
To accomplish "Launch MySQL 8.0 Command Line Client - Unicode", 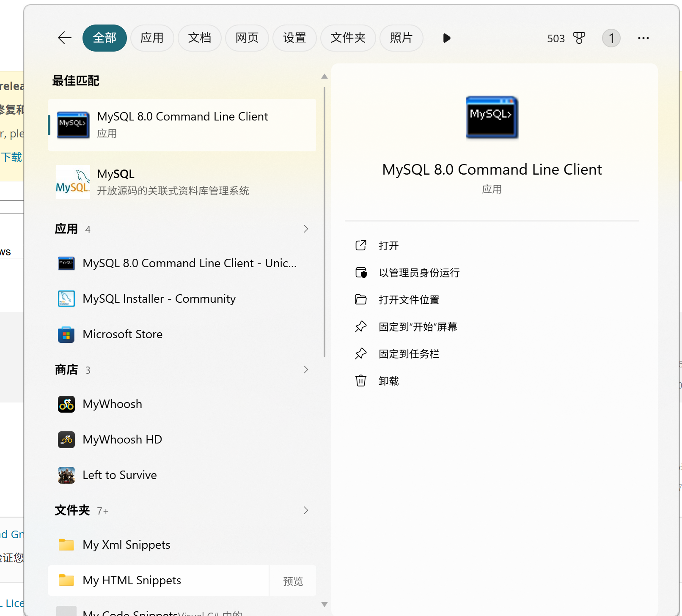I will [182, 263].
